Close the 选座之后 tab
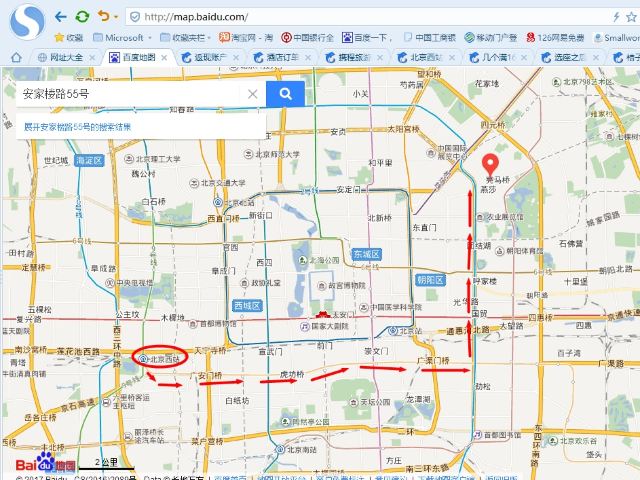Screen dimensions: 640x480 click(x=596, y=58)
